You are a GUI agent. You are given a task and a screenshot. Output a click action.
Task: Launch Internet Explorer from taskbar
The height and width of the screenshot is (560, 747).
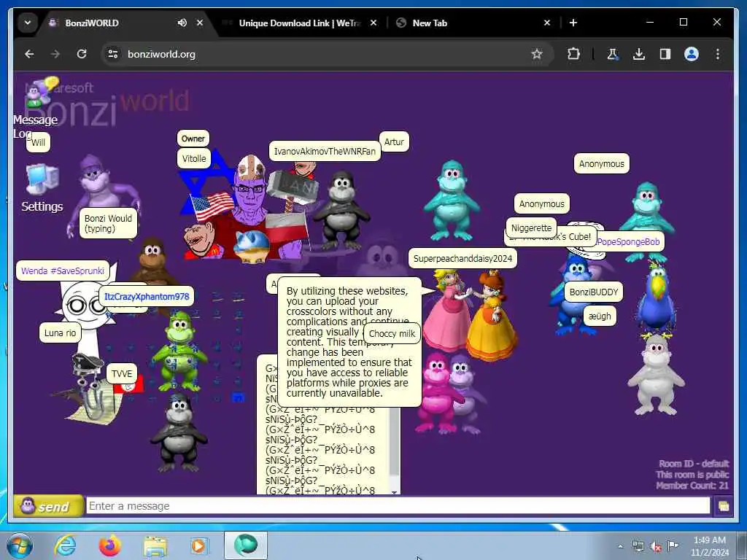[65, 545]
